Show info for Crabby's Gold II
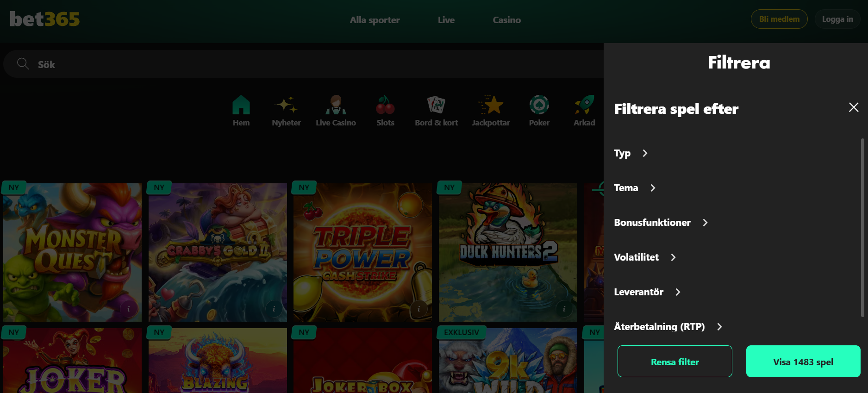This screenshot has height=393, width=868. tap(274, 309)
